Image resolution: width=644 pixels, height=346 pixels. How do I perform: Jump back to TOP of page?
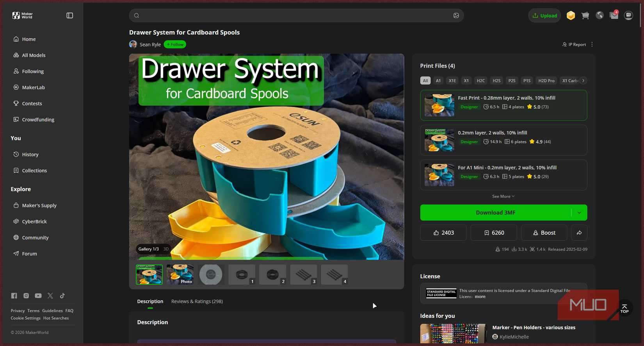point(624,309)
